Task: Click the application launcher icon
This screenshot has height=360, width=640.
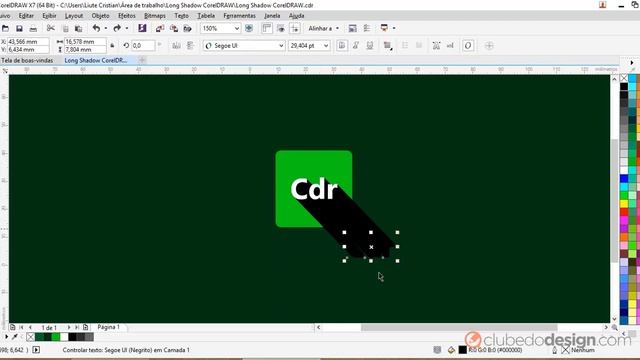Action: pyautogui.click(x=384, y=28)
